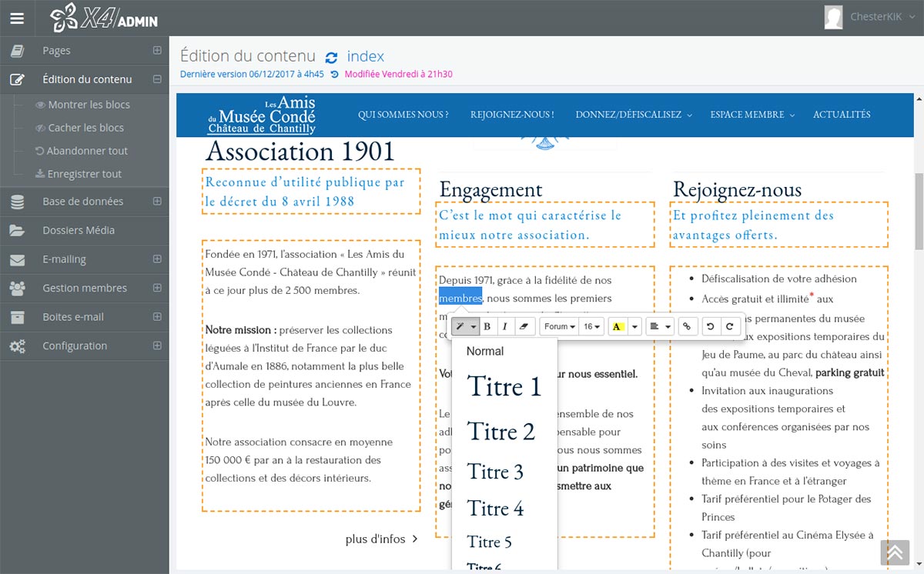Open the Forum font family dropdown
The image size is (924, 574).
pos(559,327)
